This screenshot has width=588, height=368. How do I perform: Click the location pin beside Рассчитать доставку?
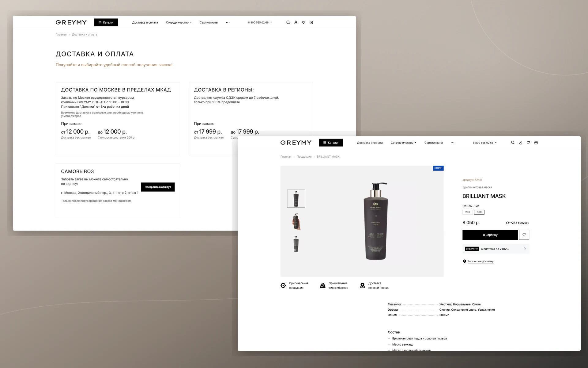coord(465,261)
